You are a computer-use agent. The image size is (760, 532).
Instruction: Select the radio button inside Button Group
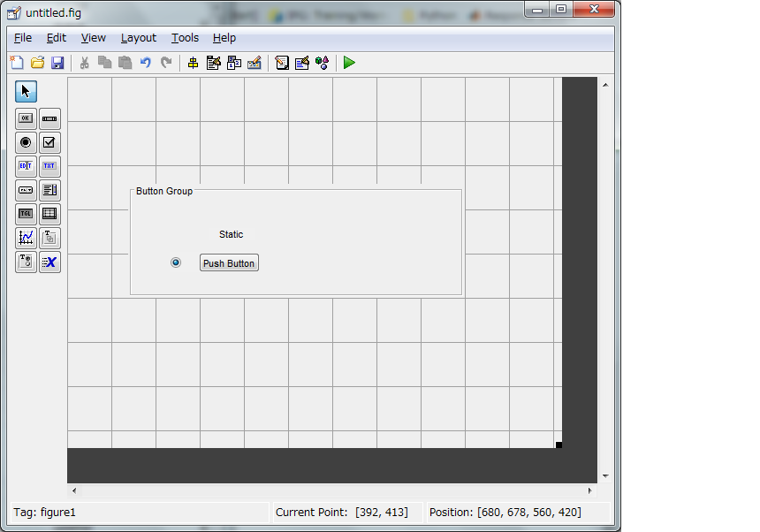176,262
